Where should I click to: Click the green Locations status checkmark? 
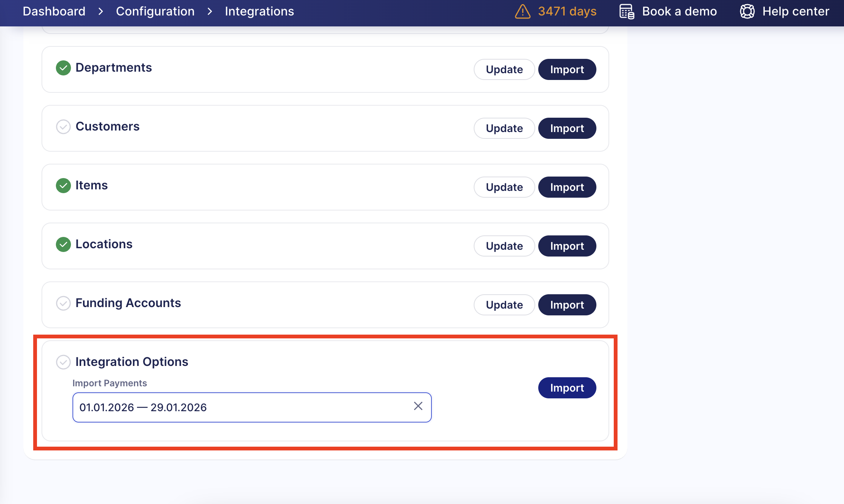click(63, 244)
